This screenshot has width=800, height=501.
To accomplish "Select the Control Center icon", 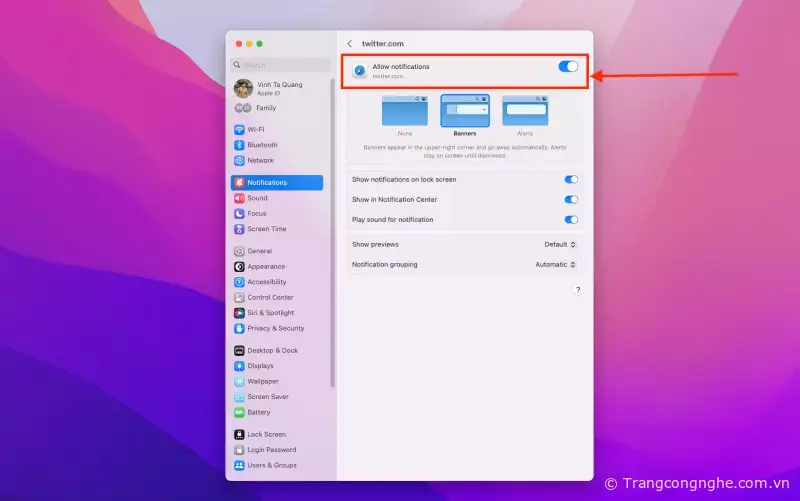I will tap(239, 297).
